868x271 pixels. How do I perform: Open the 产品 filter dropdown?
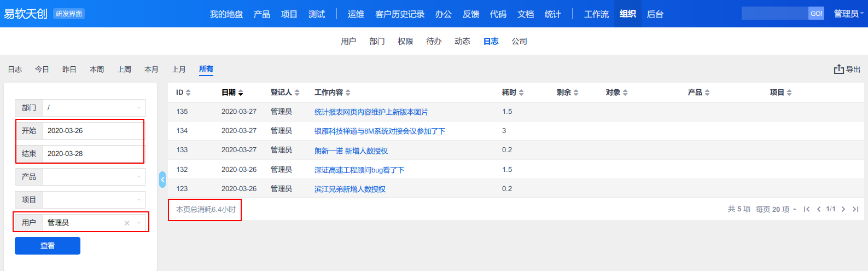[x=94, y=177]
